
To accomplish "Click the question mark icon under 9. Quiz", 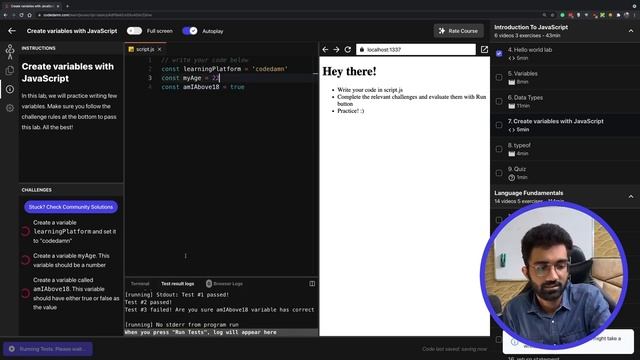I will [511, 178].
